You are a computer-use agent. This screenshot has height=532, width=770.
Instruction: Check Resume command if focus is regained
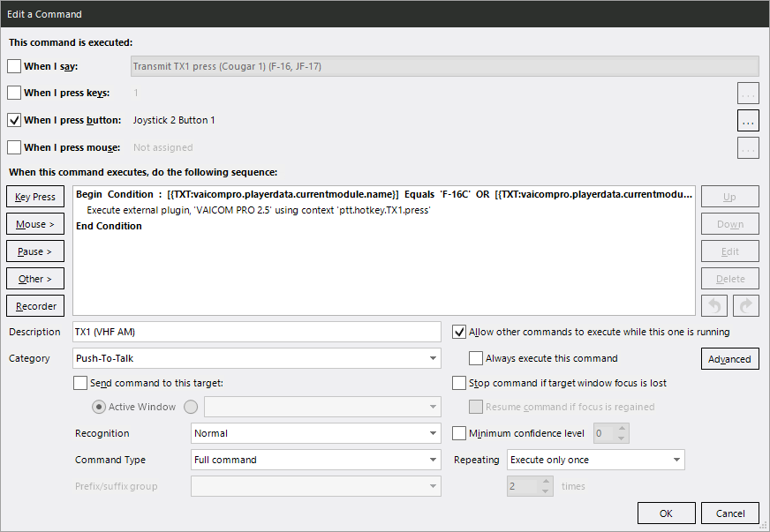click(x=476, y=407)
